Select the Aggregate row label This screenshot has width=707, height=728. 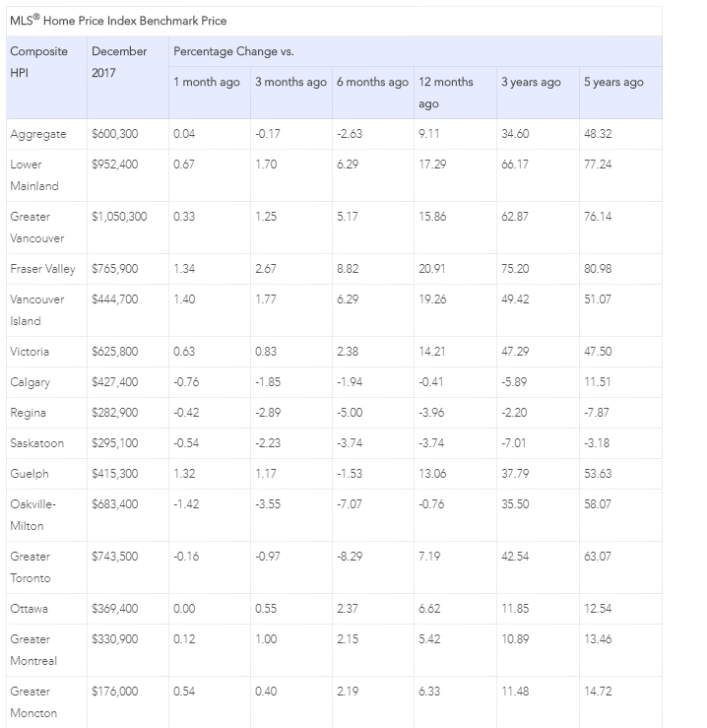38,134
